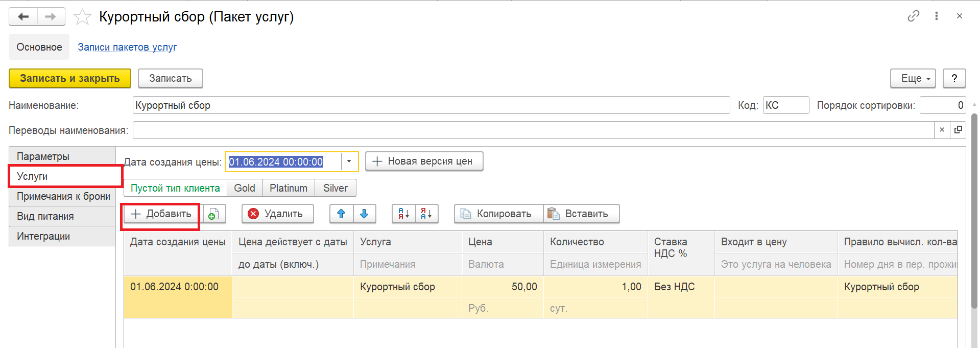Move selected row down

click(364, 214)
